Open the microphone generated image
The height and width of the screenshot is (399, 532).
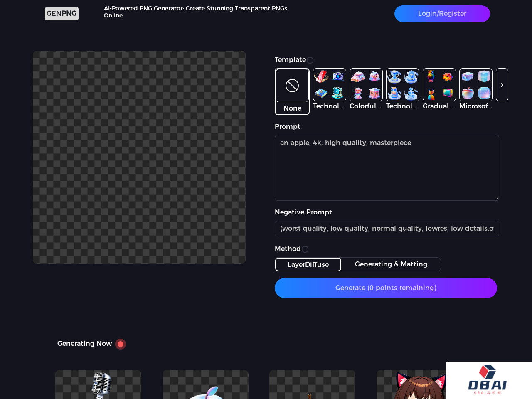pos(99,384)
